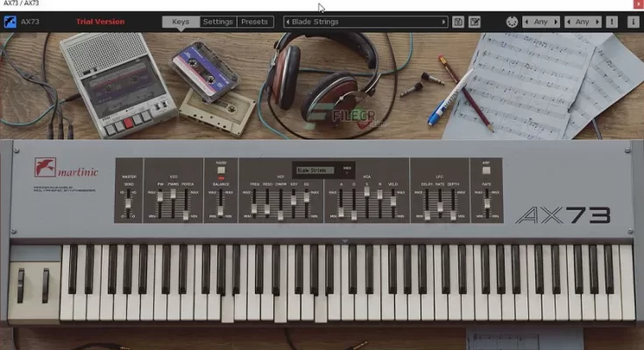Open the second Any filter dropdown
644x350 pixels.
[583, 22]
